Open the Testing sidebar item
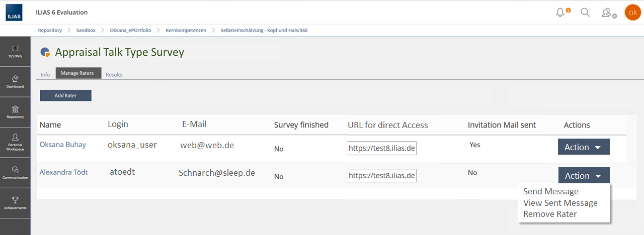Viewport: 644px width, 235px height. tap(15, 51)
